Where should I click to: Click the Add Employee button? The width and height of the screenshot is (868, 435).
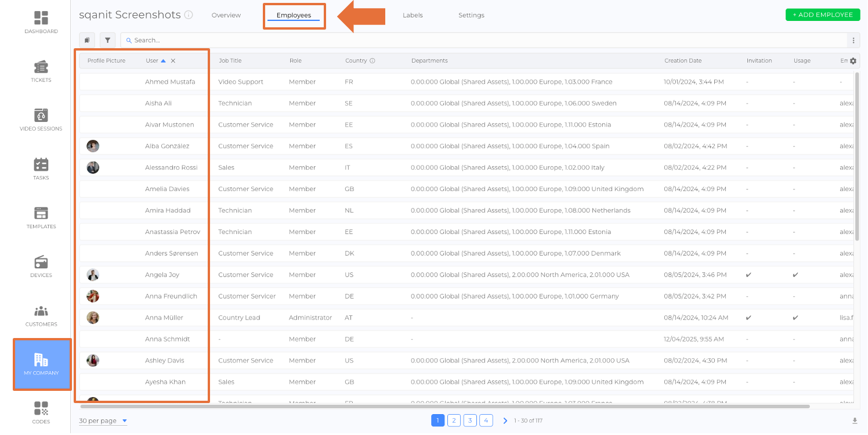click(822, 15)
